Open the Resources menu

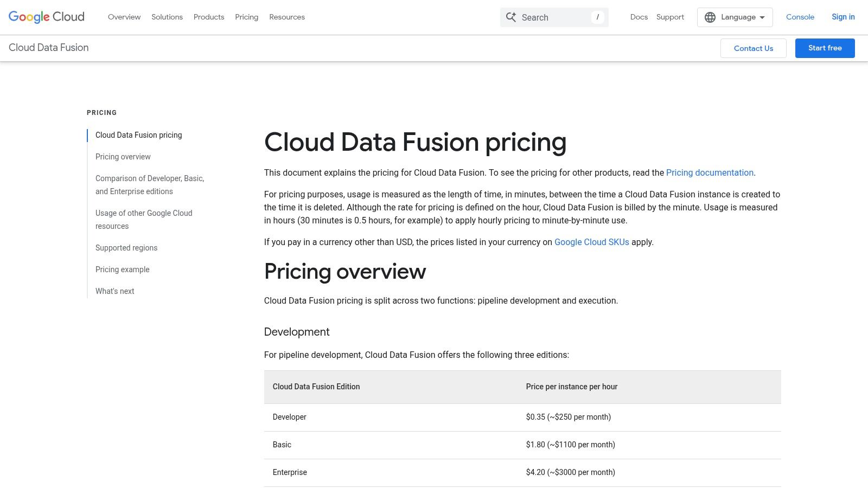coord(286,17)
